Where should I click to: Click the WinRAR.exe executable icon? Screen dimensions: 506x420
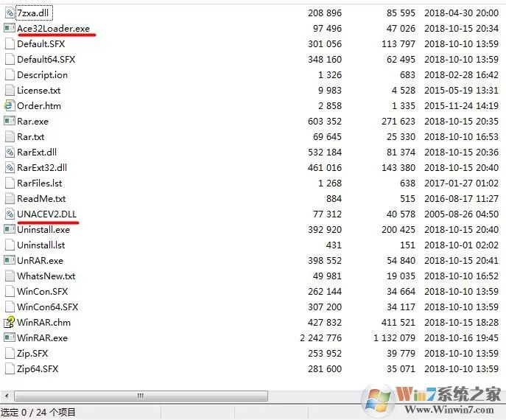pos(10,337)
